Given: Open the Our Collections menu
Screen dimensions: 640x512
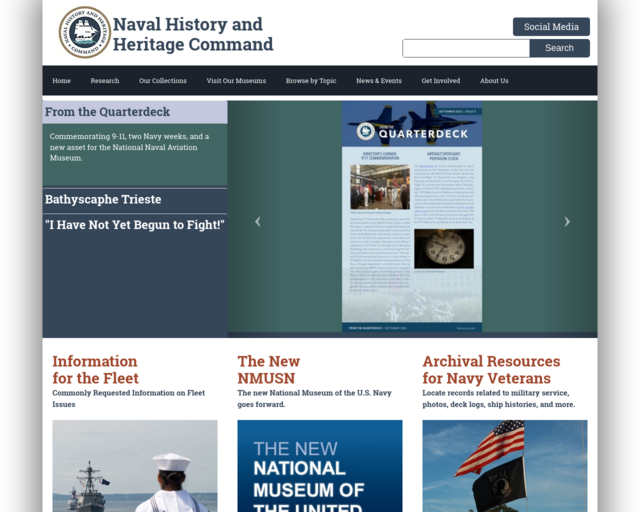Looking at the screenshot, I should 163,81.
